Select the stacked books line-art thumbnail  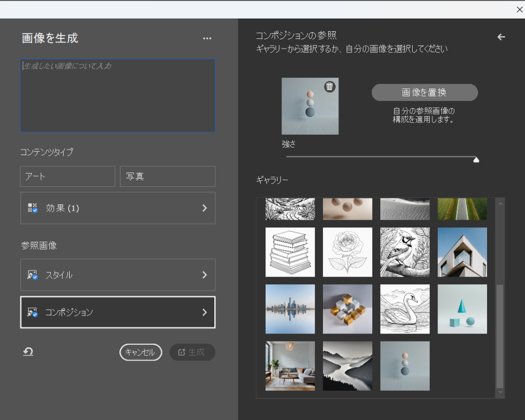pos(290,252)
